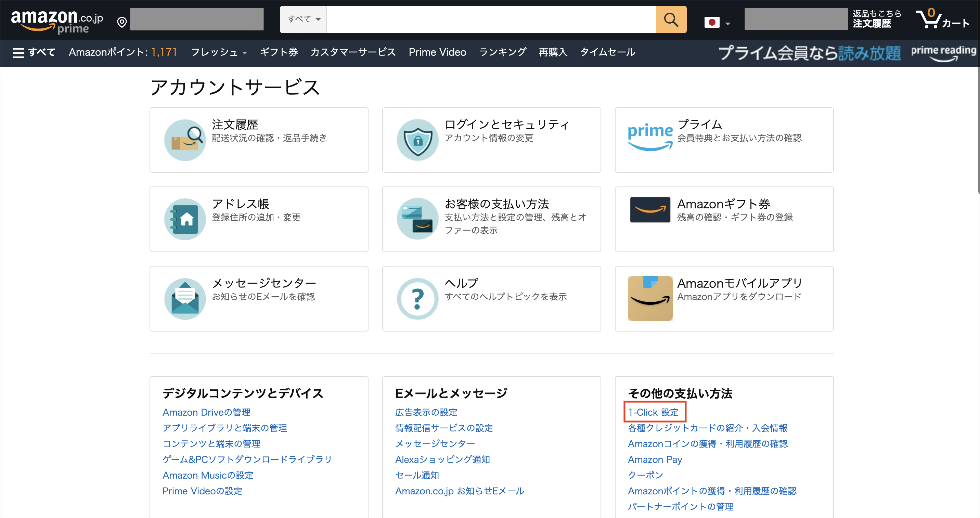Open the メッセージセンター card title
This screenshot has width=980, height=518.
point(264,283)
